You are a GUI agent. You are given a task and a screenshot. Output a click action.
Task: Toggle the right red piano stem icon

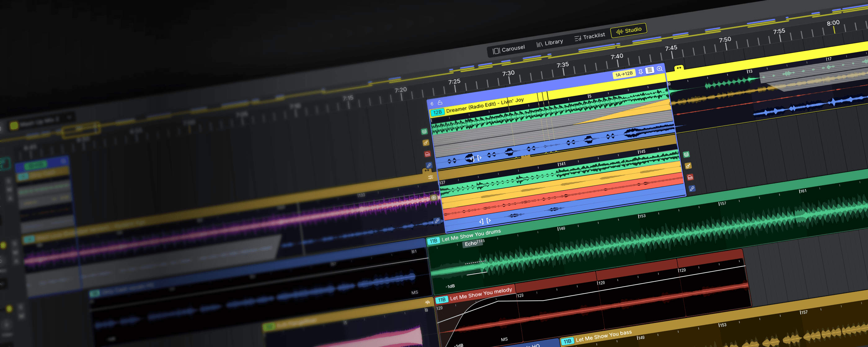[690, 177]
